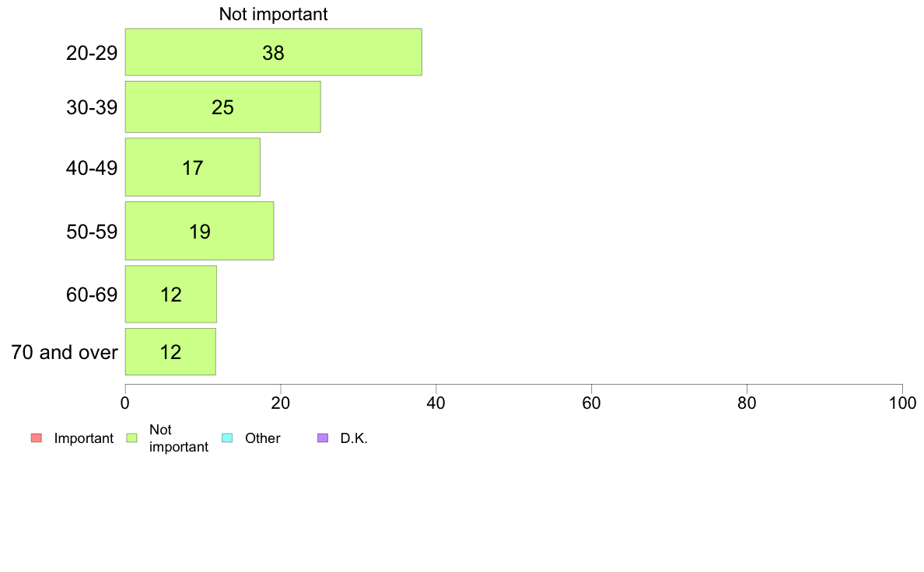Screen dimensions: 924x572
Task: Click the 20-29 age group label
Action: (92, 53)
